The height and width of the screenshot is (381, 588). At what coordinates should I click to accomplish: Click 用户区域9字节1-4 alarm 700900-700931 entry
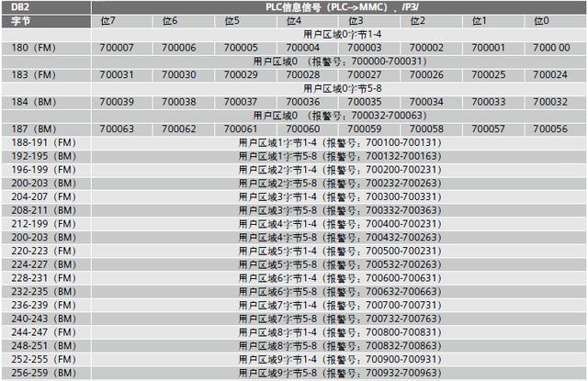click(340, 359)
